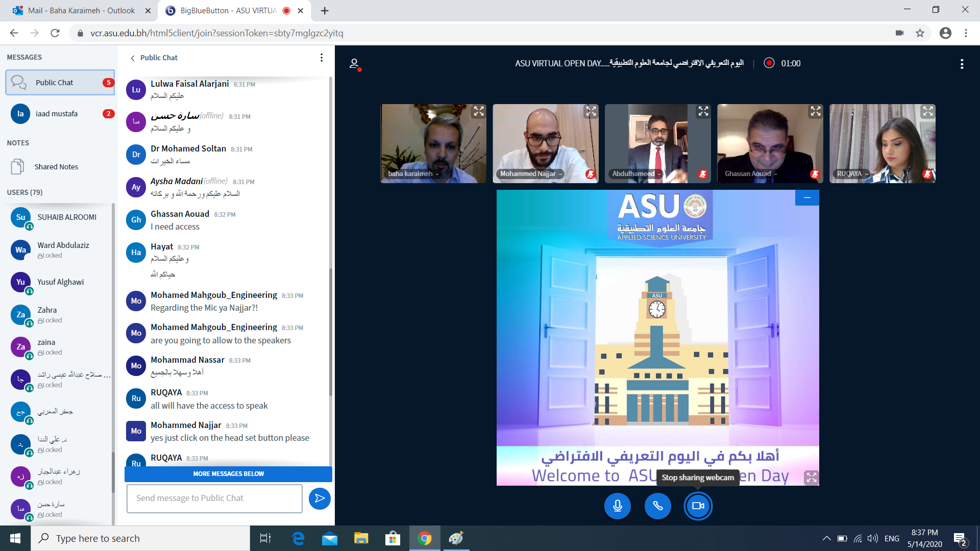Open volume control in system tray
Viewport: 980px width, 551px height.
coord(873,538)
